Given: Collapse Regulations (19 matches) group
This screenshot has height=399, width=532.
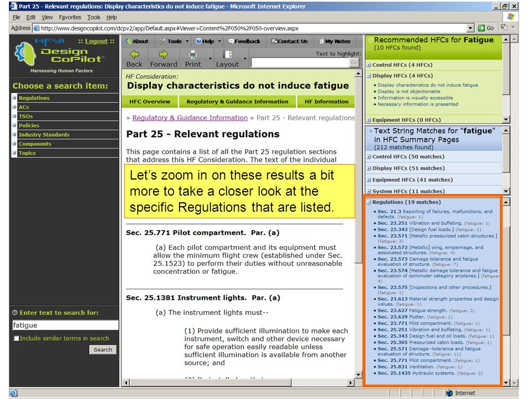Looking at the screenshot, I should click(x=369, y=202).
